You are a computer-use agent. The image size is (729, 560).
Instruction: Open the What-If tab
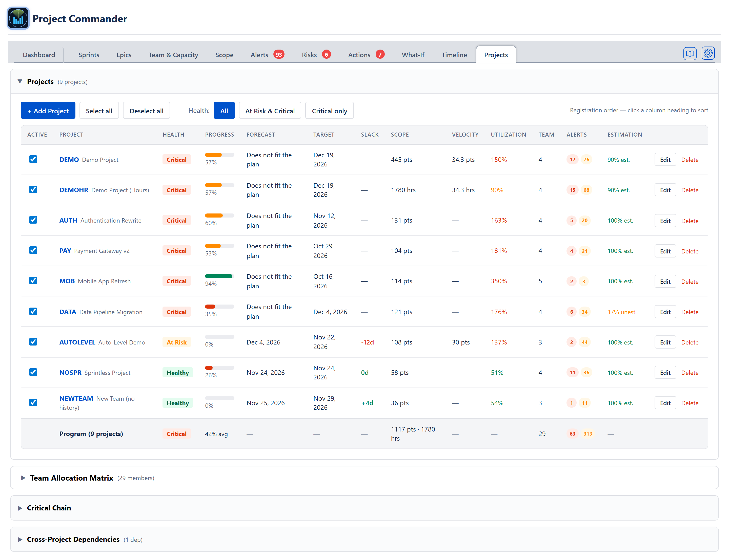point(413,55)
